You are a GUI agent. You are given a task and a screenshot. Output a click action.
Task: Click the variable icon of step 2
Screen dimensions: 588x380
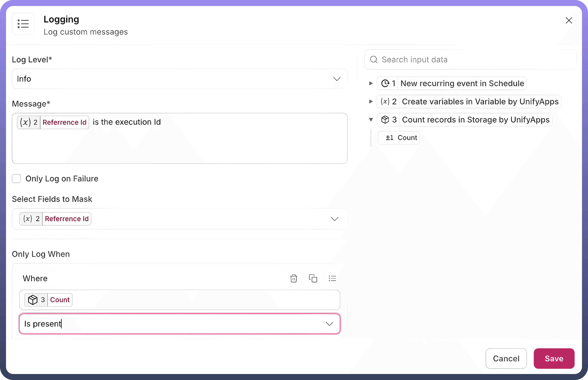(x=385, y=101)
